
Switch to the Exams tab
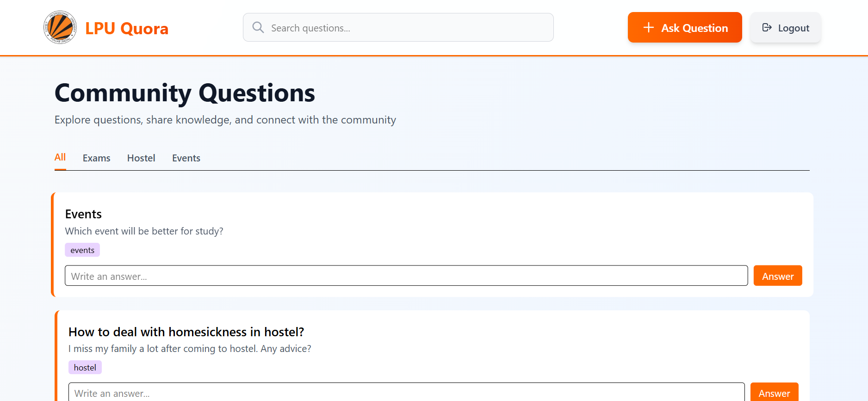coord(96,158)
